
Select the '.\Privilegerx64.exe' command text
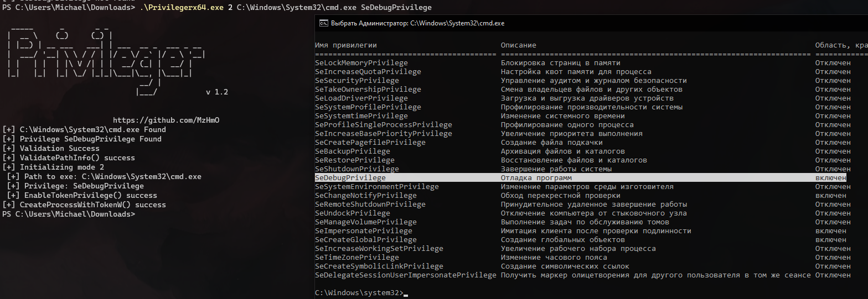(x=182, y=8)
